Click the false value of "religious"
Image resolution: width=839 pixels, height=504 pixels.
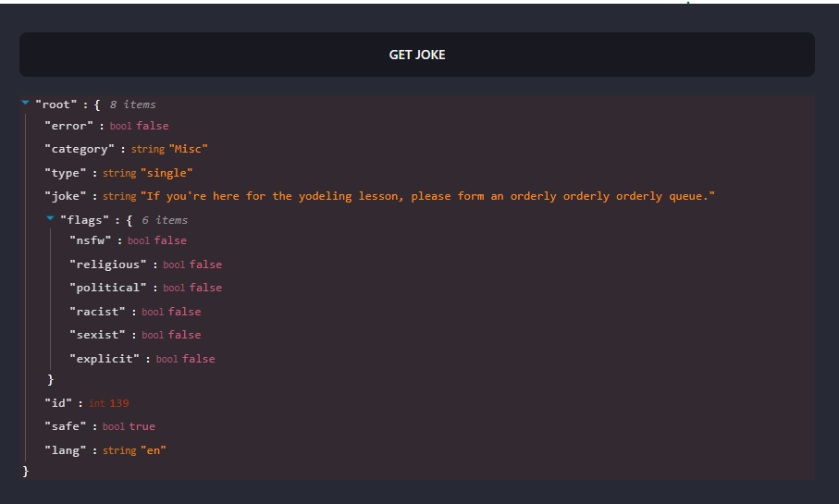[206, 264]
